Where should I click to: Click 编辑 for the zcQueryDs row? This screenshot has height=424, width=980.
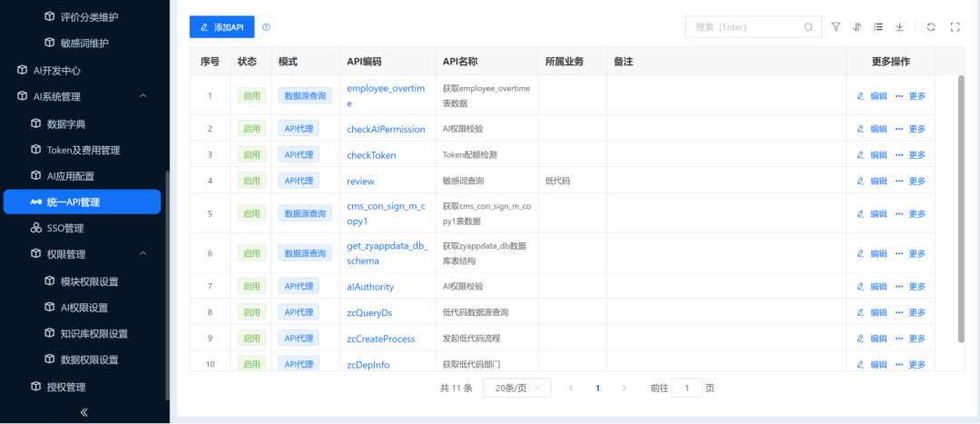(x=872, y=312)
